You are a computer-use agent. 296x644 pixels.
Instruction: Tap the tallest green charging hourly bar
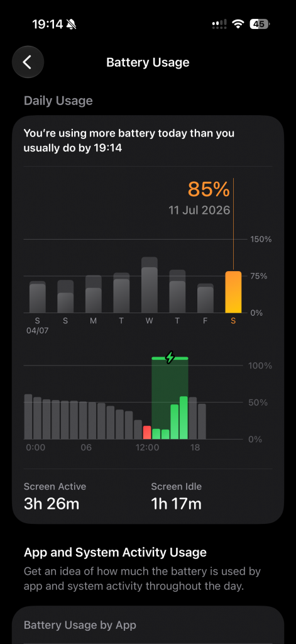click(184, 418)
